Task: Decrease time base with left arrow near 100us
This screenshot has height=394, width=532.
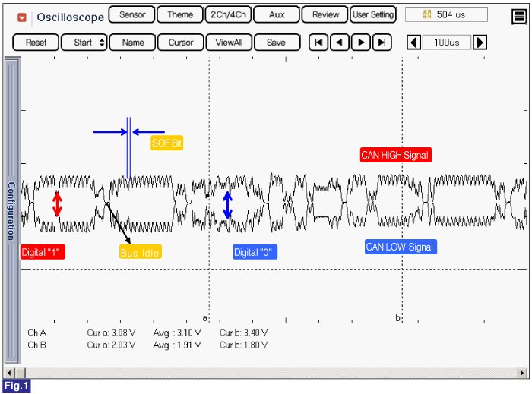Action: 413,43
